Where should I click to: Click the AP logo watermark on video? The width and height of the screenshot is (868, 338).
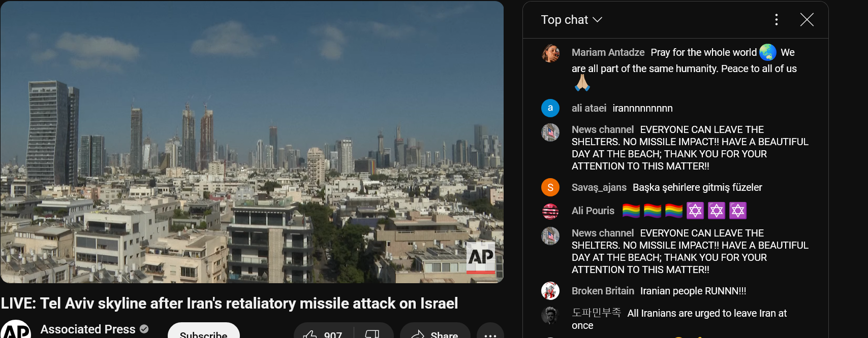click(x=481, y=257)
